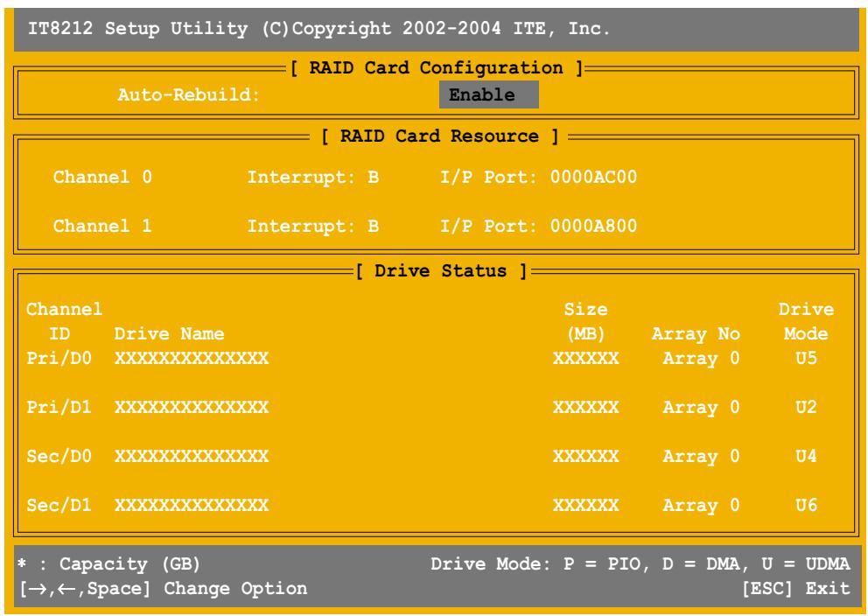This screenshot has width=868, height=616.
Task: Click the size value in the Sec/D1 row
Action: (585, 505)
